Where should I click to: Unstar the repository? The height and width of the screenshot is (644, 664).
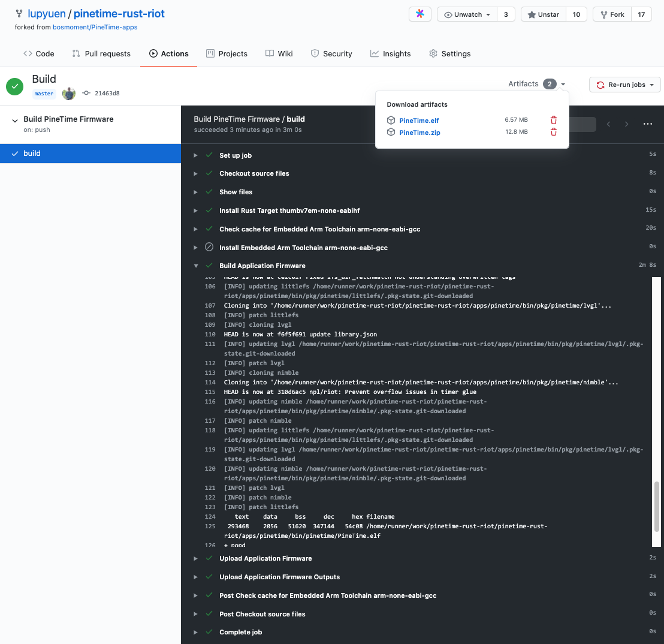pos(543,14)
